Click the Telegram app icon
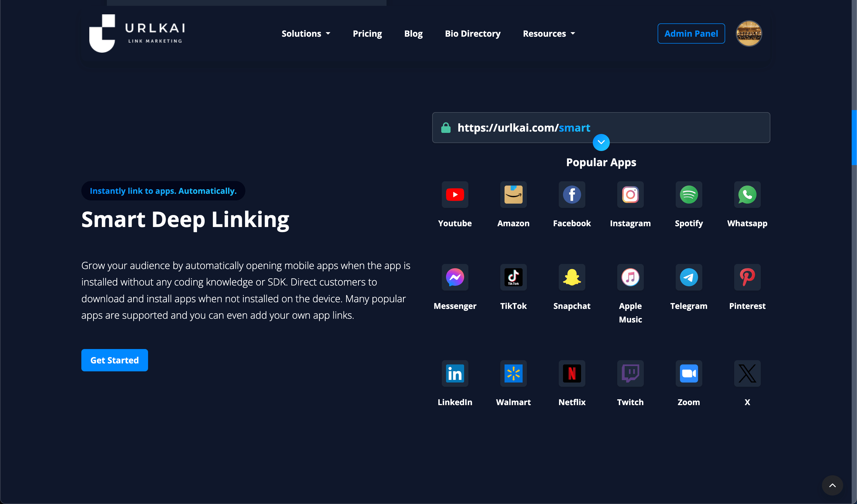The image size is (857, 504). click(x=688, y=277)
